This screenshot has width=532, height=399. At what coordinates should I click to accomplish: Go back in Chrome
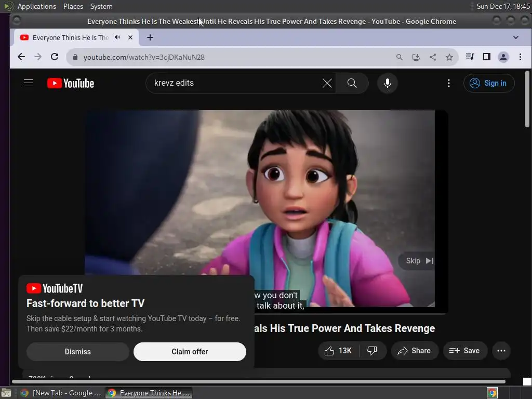click(x=21, y=57)
